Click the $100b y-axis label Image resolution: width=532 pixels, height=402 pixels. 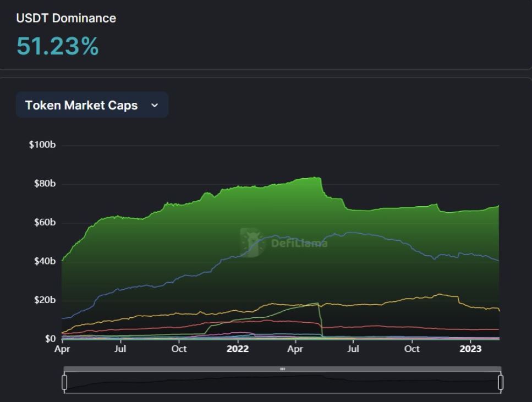(x=42, y=145)
